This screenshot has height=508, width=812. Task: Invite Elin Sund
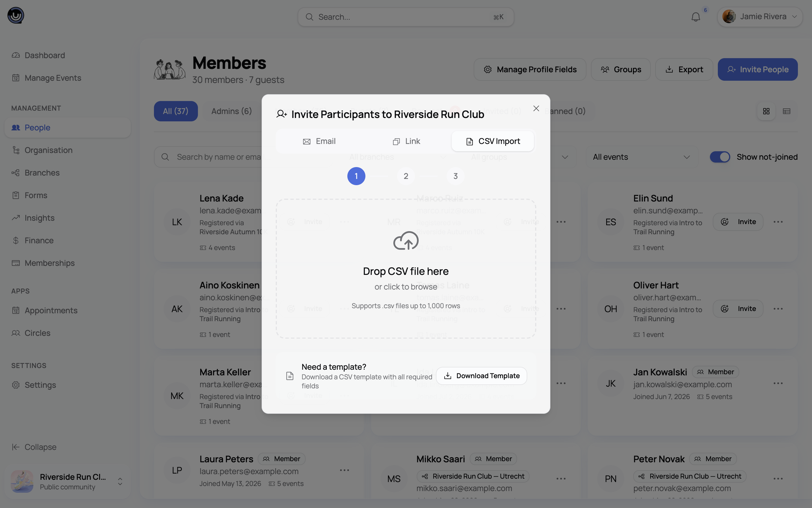738,222
